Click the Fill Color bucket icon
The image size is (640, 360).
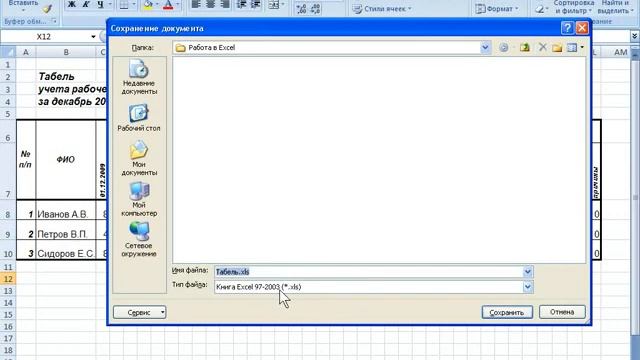[148, 5]
